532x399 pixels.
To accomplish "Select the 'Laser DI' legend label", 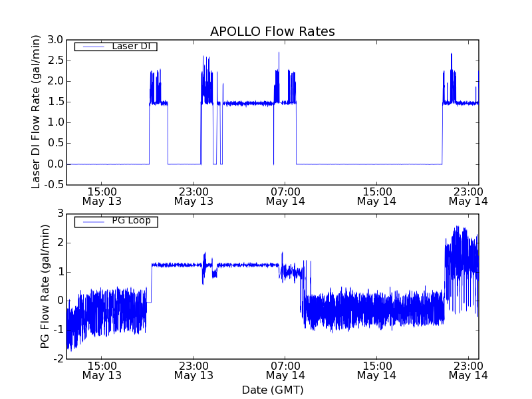I will pyautogui.click(x=131, y=46).
